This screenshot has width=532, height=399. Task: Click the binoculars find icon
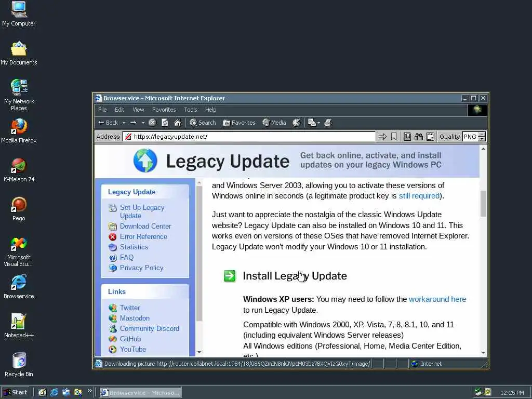coord(419,137)
